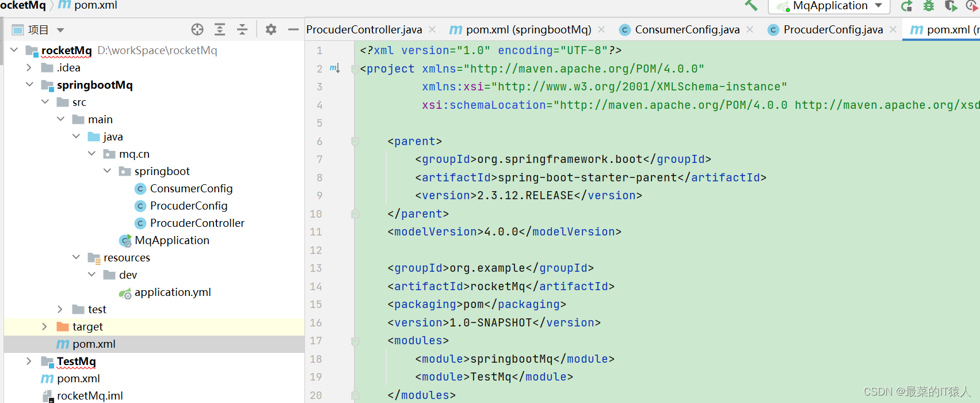Open the 项目 project view dropdown
The image size is (980, 403).
coord(39,30)
